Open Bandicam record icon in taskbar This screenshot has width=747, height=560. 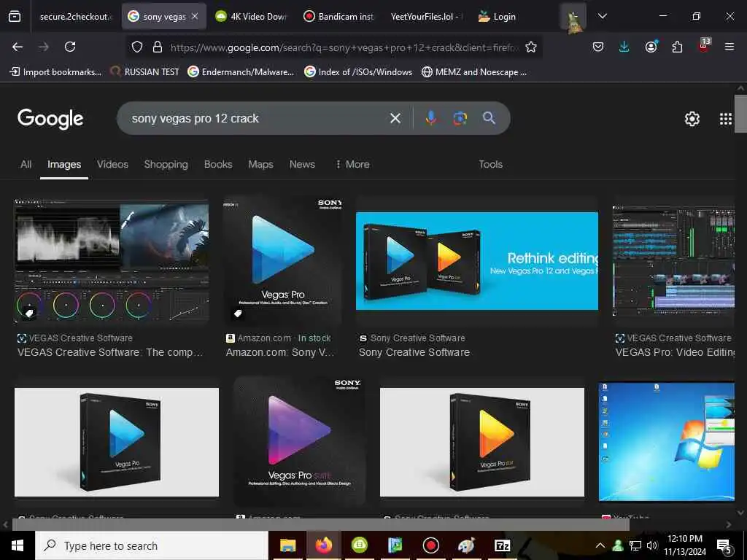click(x=430, y=545)
